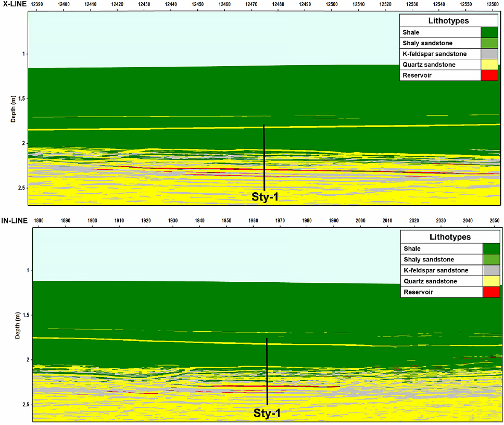Click the Sty-1 well path line in the top section

[x=264, y=156]
